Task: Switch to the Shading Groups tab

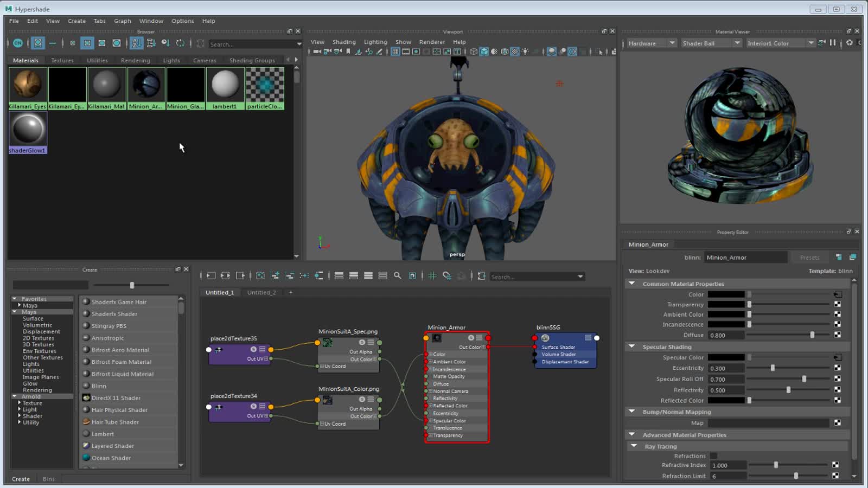Action: coord(252,61)
